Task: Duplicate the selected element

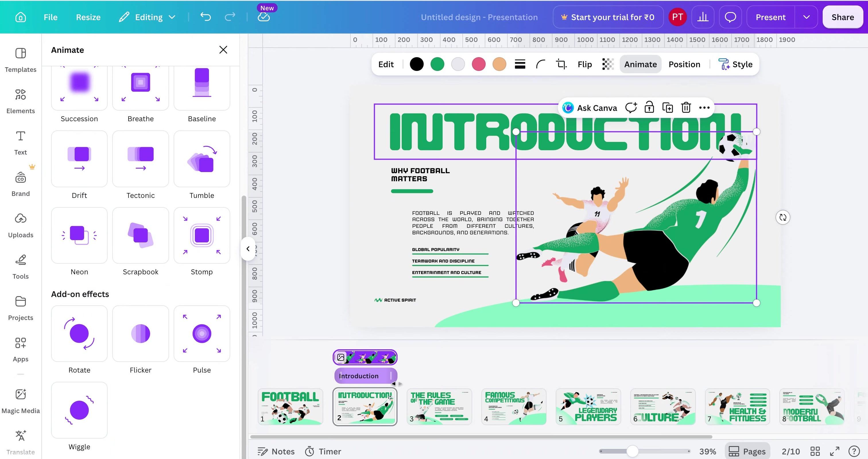Action: click(668, 108)
